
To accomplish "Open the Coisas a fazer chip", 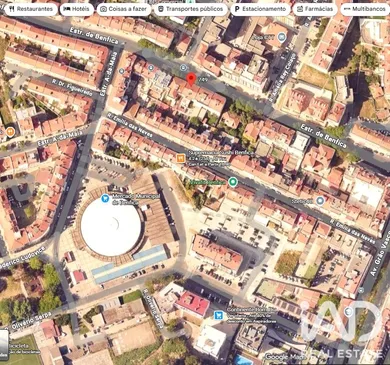I will click(124, 9).
